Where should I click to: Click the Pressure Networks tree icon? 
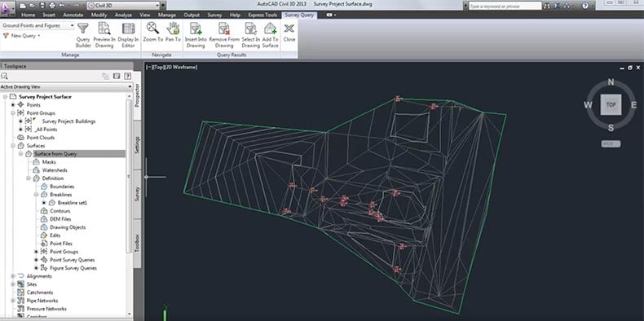(21, 309)
